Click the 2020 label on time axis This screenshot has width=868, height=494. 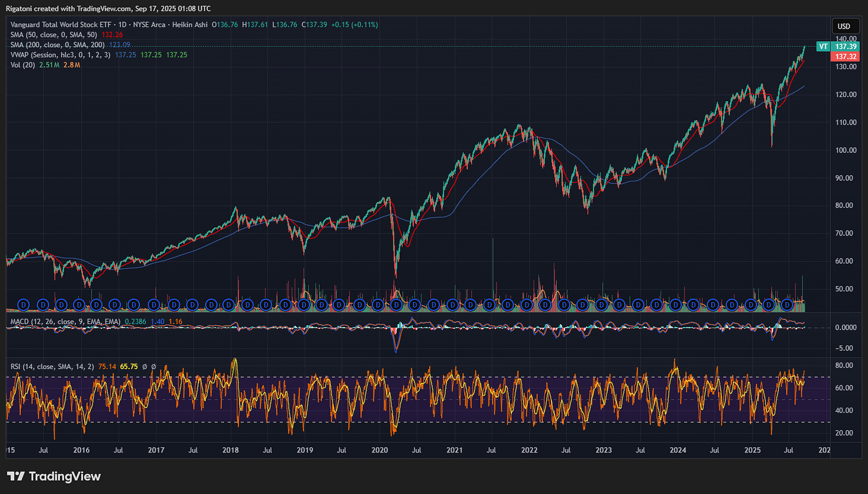[379, 450]
